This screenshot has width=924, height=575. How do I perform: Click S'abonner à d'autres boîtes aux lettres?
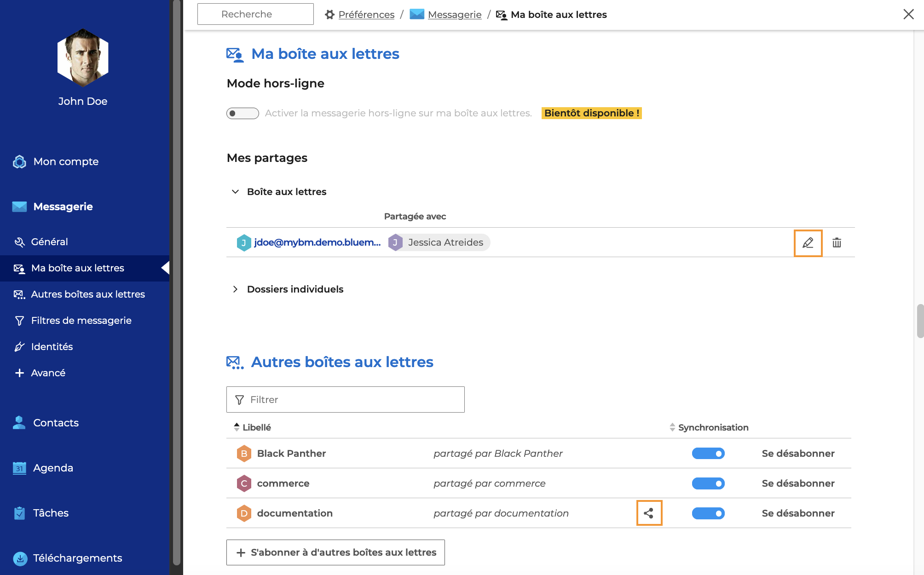(x=335, y=552)
